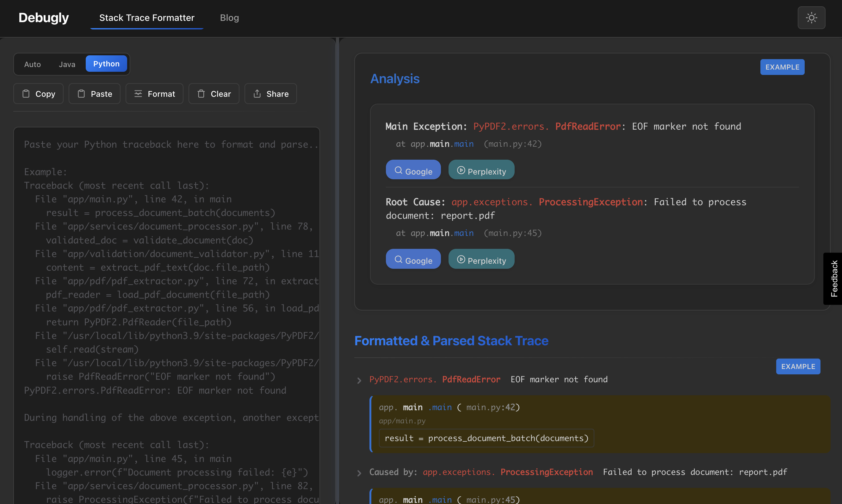The image size is (842, 504).
Task: Ask Perplexity about the Root Cause
Action: [481, 259]
